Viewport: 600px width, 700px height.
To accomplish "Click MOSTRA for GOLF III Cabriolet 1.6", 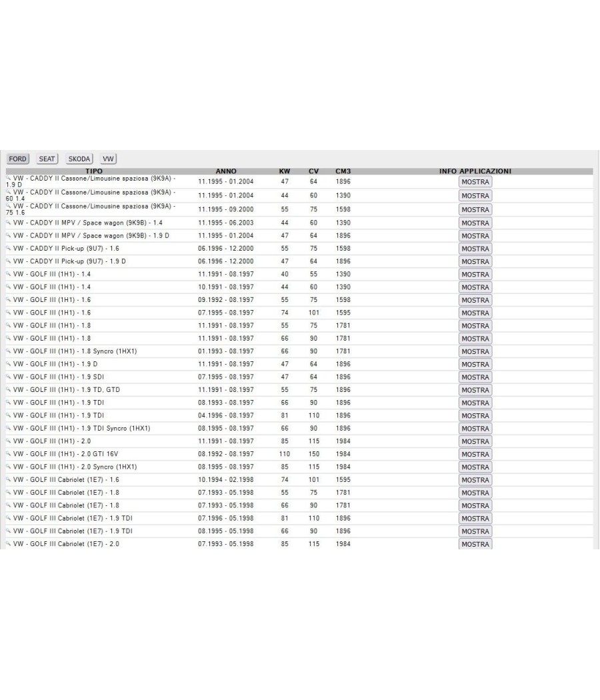I will point(475,480).
